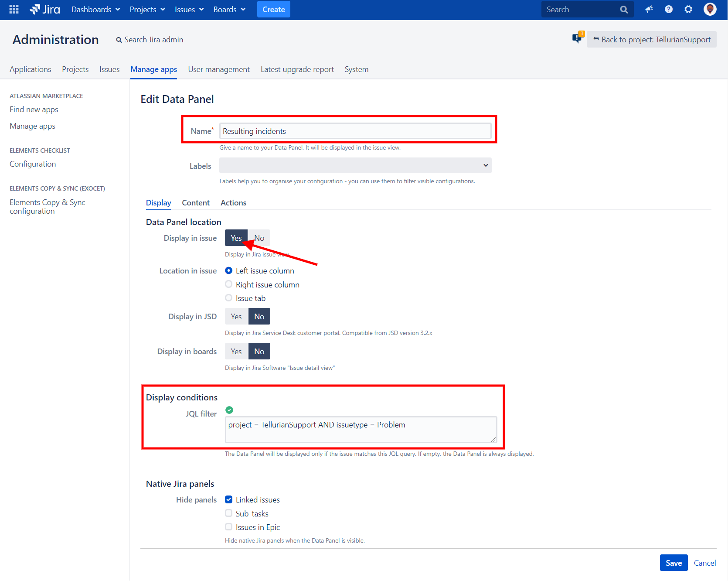728x581 pixels.
Task: Click Back to project: TellurianSupport
Action: click(x=652, y=40)
